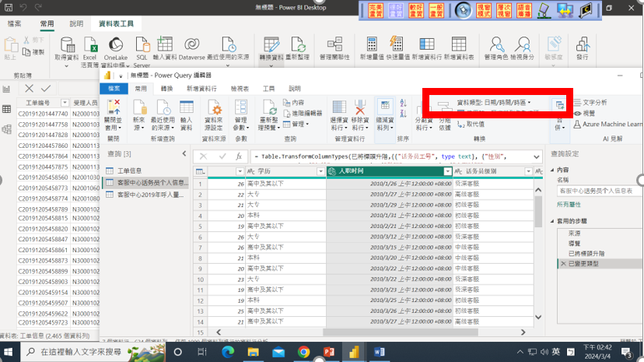Open the 新增資料行 (Add Column) tab

pyautogui.click(x=201, y=89)
